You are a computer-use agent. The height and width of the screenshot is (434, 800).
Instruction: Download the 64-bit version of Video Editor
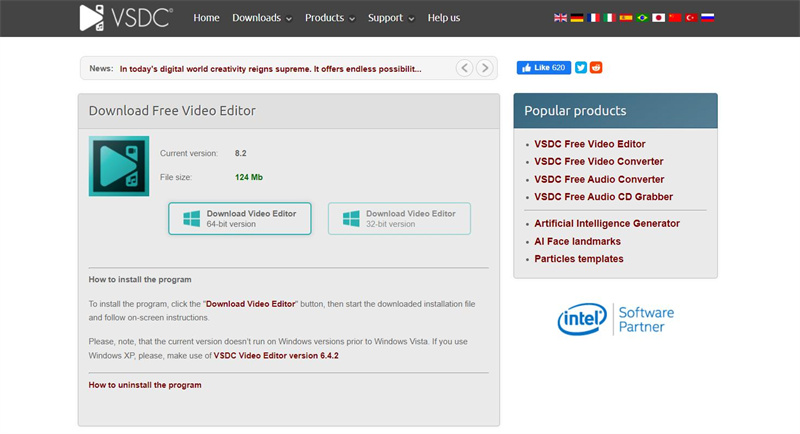click(x=239, y=218)
